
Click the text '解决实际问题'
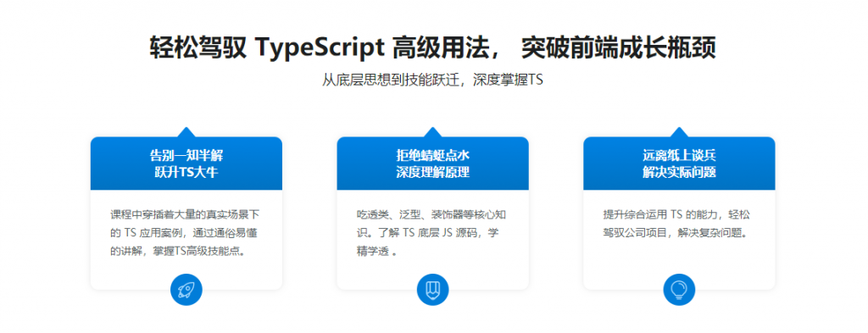pyautogui.click(x=679, y=172)
